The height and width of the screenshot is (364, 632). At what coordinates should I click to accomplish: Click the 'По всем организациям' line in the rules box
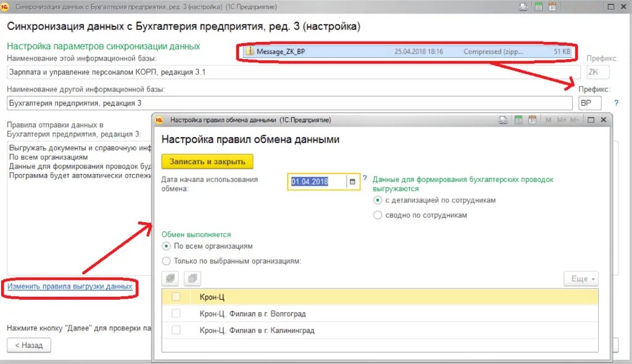coord(48,157)
